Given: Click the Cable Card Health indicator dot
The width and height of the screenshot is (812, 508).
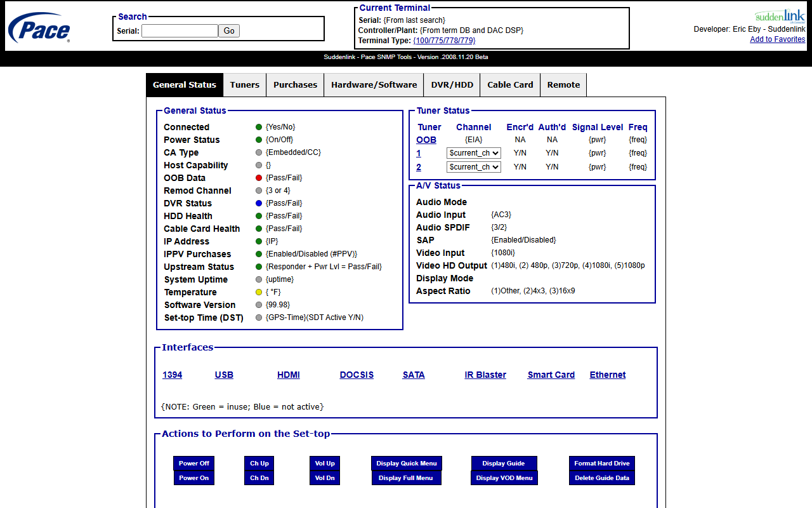Looking at the screenshot, I should point(259,229).
